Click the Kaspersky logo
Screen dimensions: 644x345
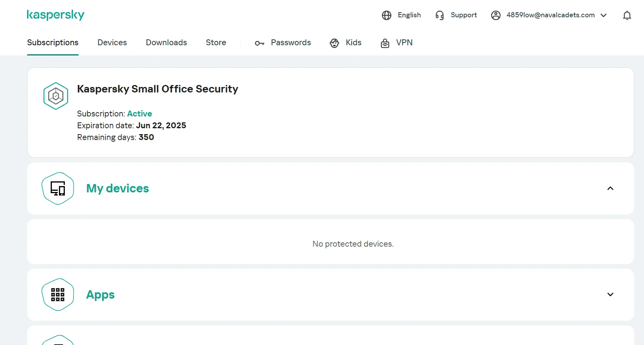[x=55, y=15]
